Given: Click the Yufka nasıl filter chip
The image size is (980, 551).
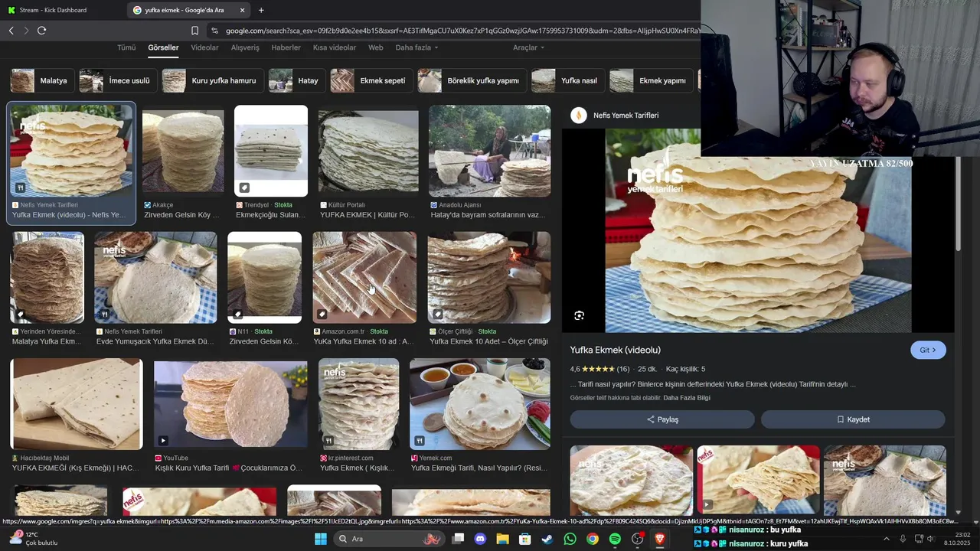Looking at the screenshot, I should pyautogui.click(x=568, y=80).
